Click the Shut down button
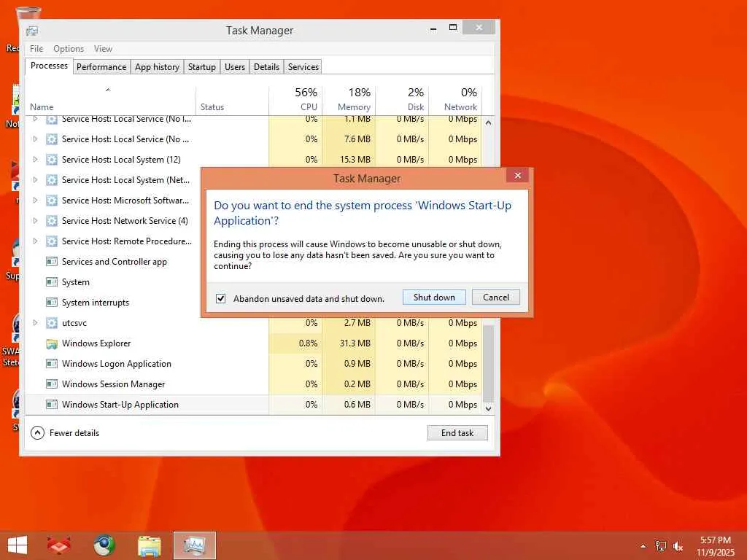 [434, 297]
